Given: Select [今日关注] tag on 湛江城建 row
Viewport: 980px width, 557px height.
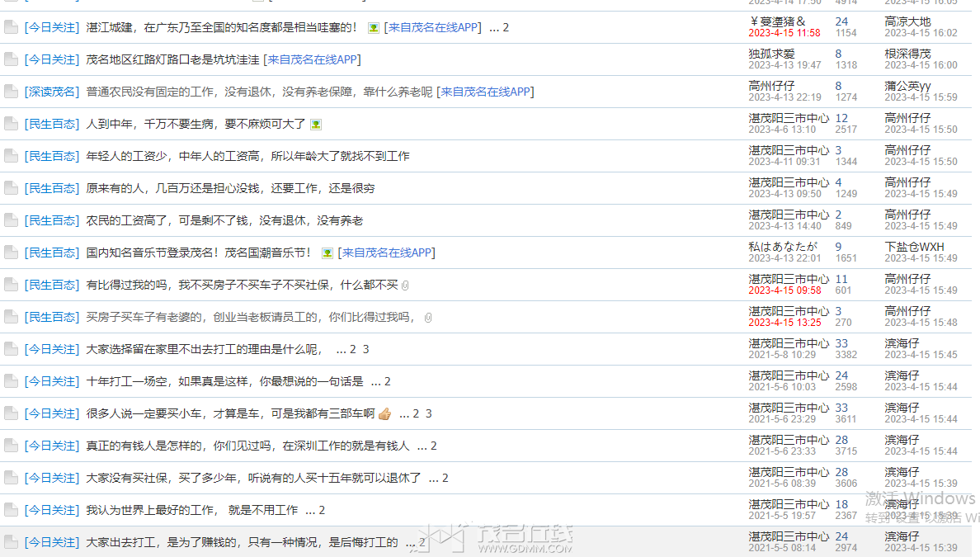Looking at the screenshot, I should 52,27.
